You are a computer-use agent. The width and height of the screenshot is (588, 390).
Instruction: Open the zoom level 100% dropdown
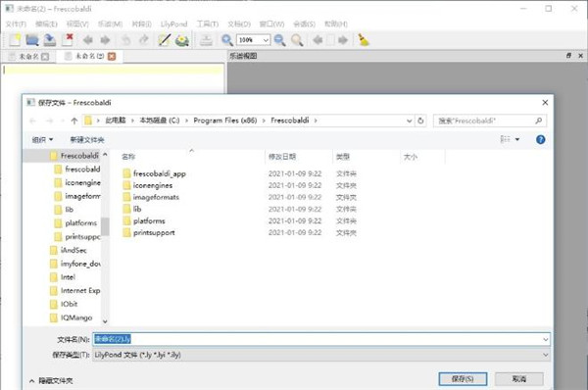pos(266,40)
